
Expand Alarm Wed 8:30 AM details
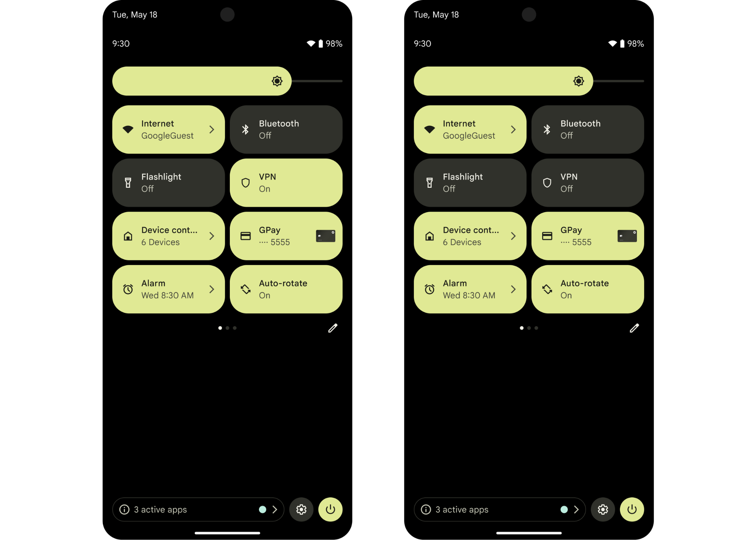point(213,289)
